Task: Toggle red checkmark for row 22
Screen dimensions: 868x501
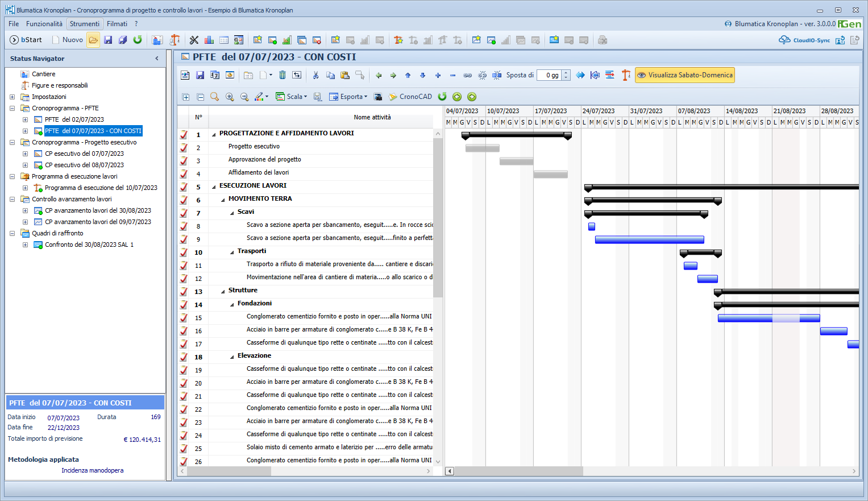Action: tap(184, 409)
